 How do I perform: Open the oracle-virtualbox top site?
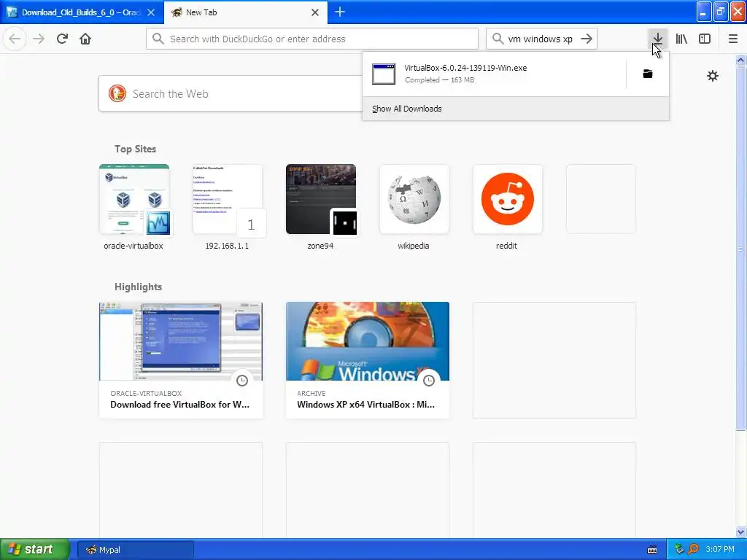click(134, 207)
